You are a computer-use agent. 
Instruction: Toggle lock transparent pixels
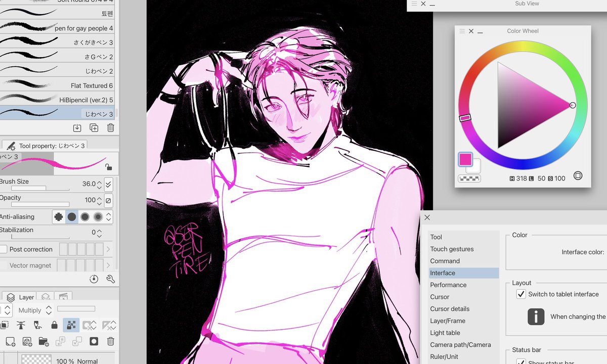[71, 325]
